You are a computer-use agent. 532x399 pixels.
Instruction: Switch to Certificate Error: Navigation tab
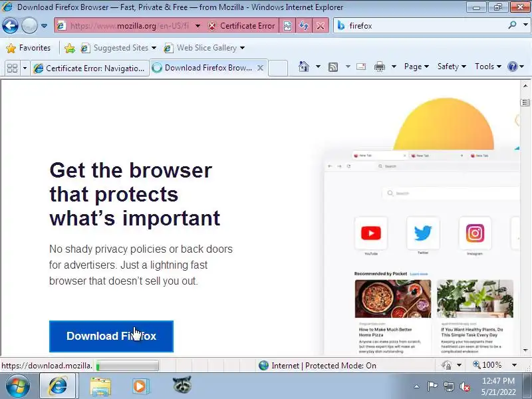point(90,68)
